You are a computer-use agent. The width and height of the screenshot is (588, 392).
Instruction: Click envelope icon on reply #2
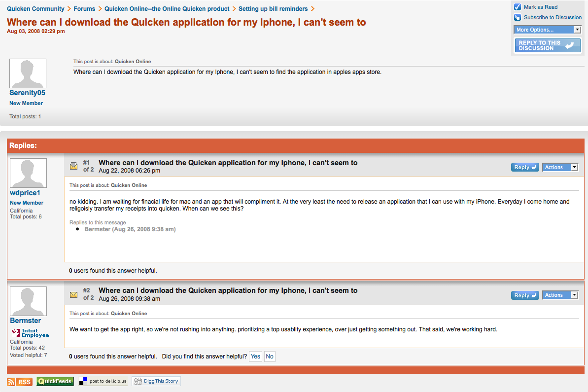pyautogui.click(x=74, y=295)
